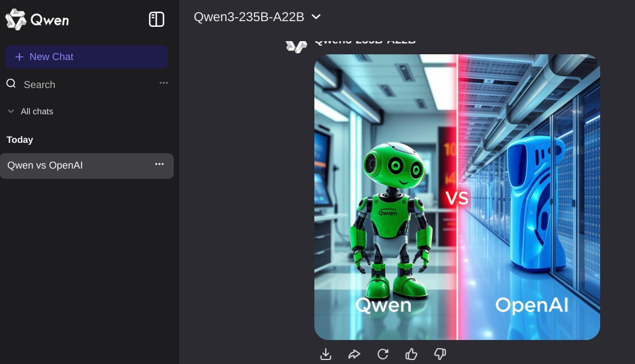The width and height of the screenshot is (635, 364).
Task: Click the Qwen avatar beside the response
Action: pos(296,46)
